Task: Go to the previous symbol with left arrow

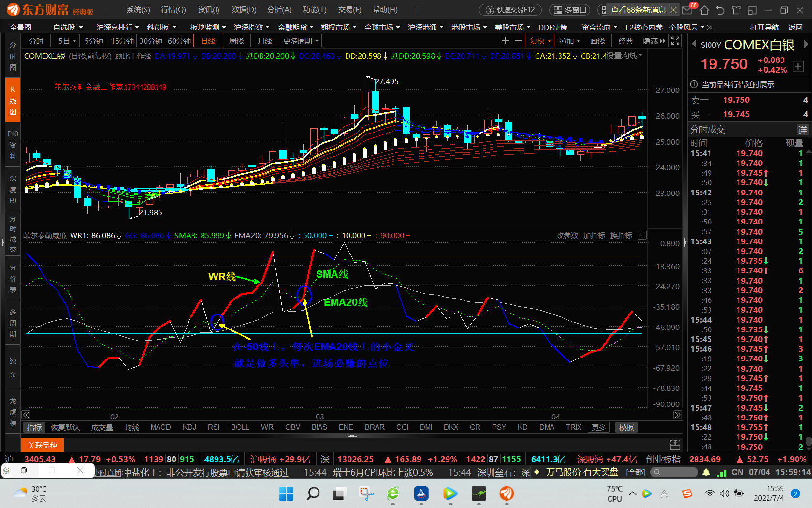Action: tap(694, 45)
